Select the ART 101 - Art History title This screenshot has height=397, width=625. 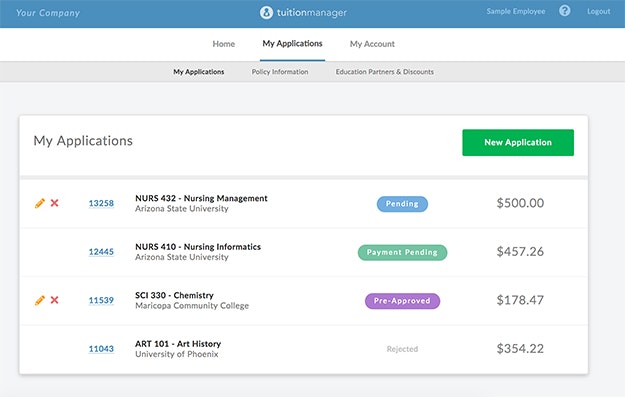click(x=178, y=344)
